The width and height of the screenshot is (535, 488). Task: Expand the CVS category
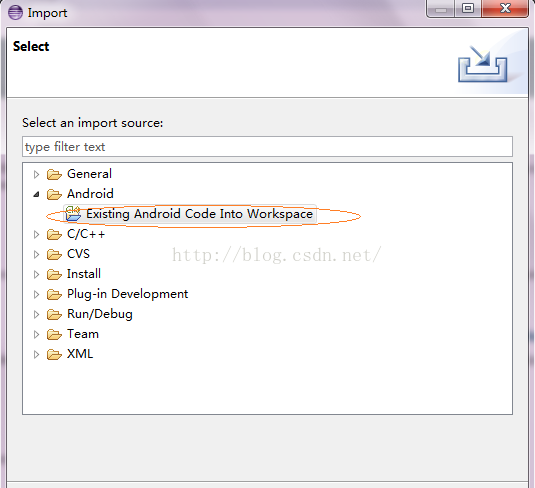point(36,254)
